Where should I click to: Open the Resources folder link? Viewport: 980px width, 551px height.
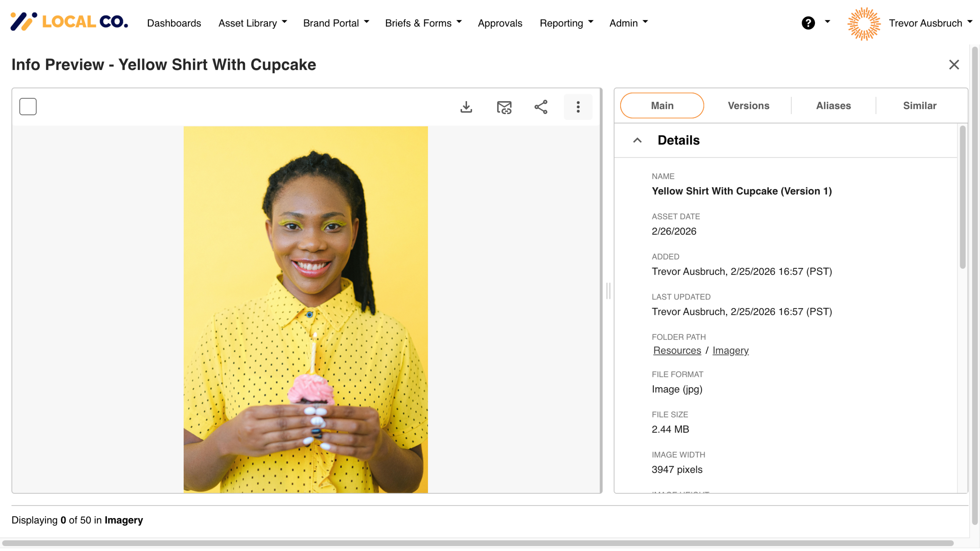677,350
